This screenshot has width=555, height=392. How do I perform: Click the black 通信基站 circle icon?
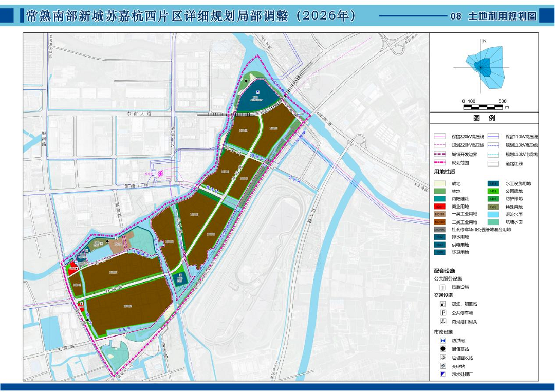click(441, 349)
